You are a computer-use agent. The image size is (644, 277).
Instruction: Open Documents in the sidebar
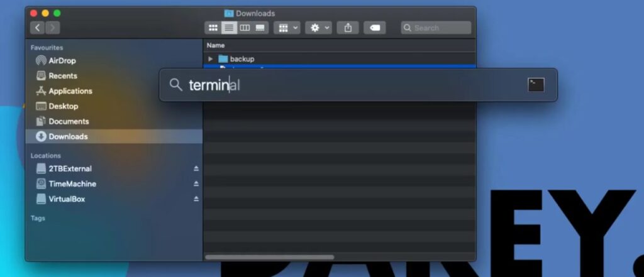coord(114,121)
